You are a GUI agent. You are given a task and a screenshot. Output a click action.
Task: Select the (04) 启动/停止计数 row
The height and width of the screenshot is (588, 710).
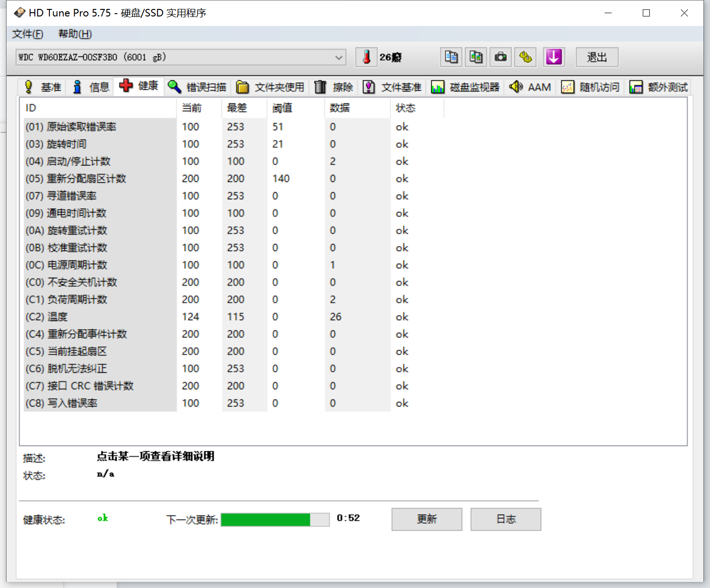(x=234, y=162)
